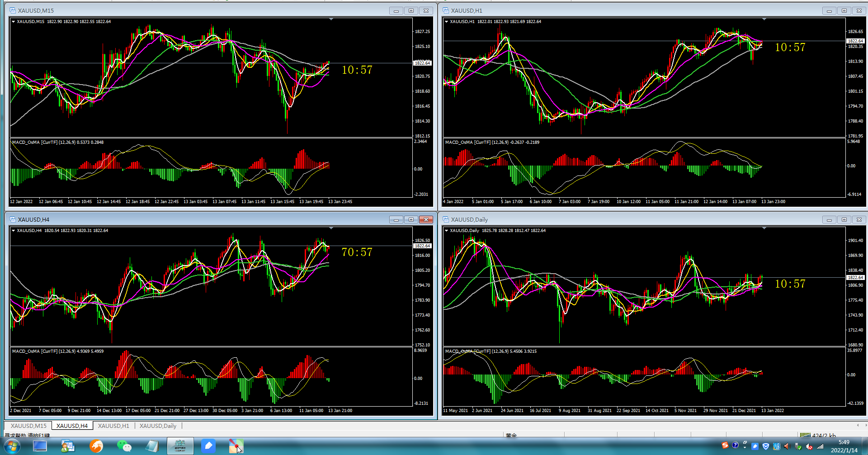Click the connection status bars showing 424/2 kb
The image size is (868, 455).
coord(805,435)
